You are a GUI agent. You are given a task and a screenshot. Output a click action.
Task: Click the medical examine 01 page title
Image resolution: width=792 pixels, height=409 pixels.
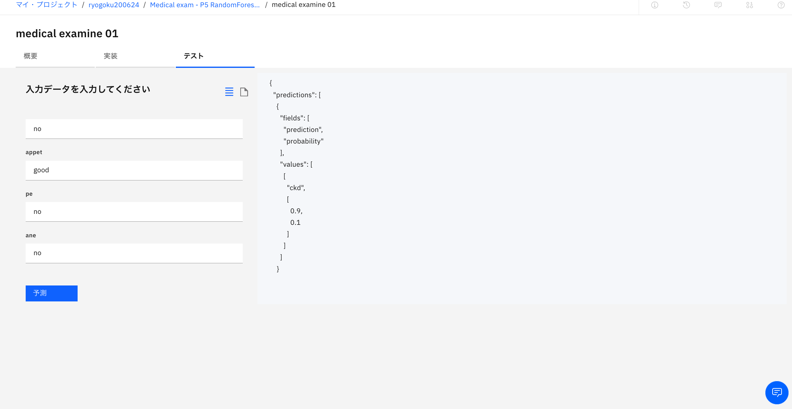pos(67,34)
